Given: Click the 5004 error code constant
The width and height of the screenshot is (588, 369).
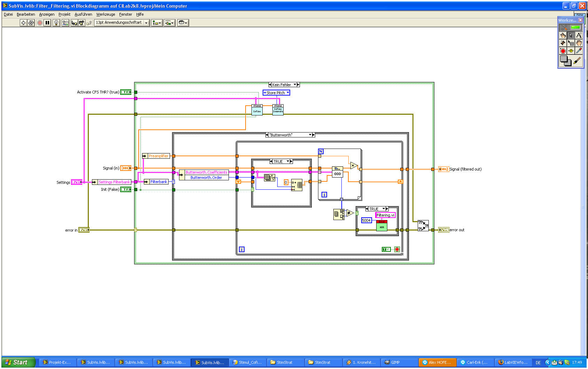Looking at the screenshot, I should 366,220.
